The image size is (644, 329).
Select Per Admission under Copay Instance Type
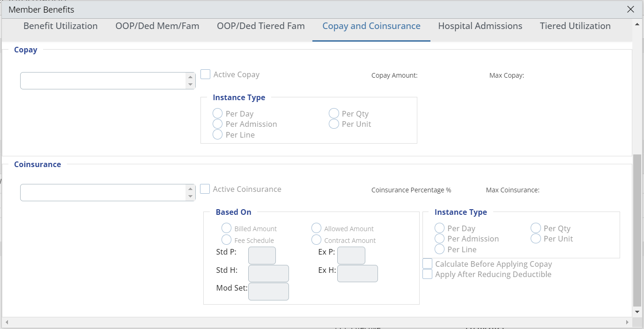point(217,124)
